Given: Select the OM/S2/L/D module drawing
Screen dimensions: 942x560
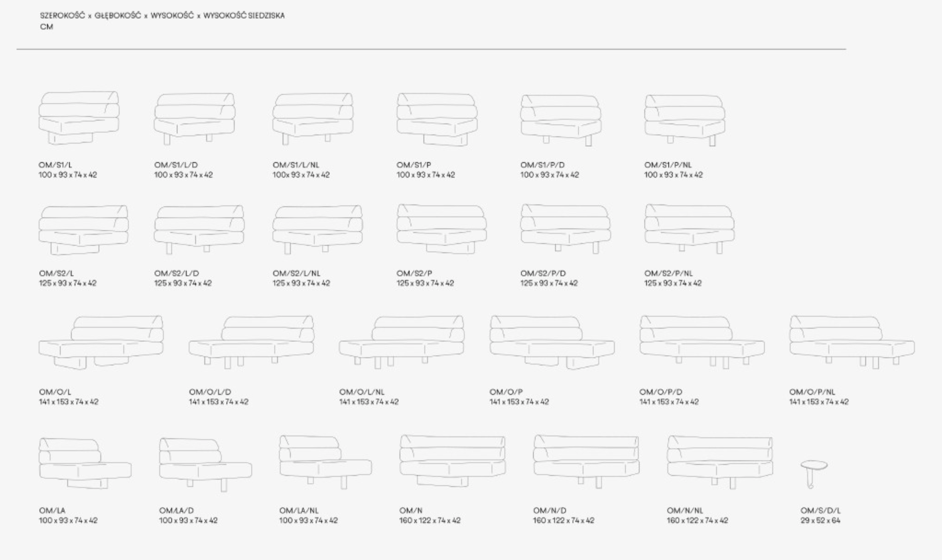Looking at the screenshot, I should click(199, 229).
